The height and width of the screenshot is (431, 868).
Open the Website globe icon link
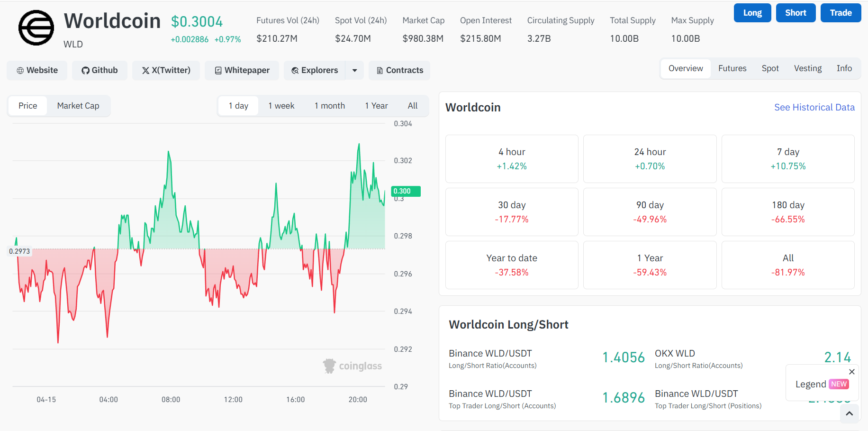coord(20,70)
